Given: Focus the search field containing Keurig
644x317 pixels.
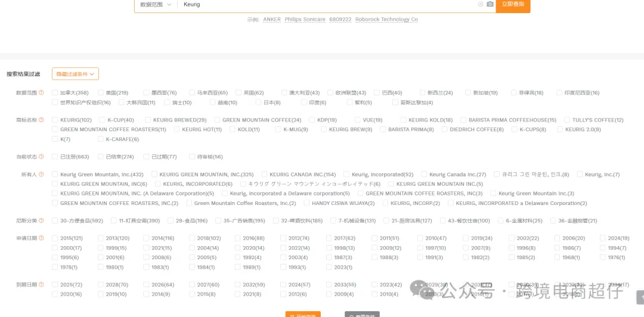Looking at the screenshot, I should click(x=329, y=4).
